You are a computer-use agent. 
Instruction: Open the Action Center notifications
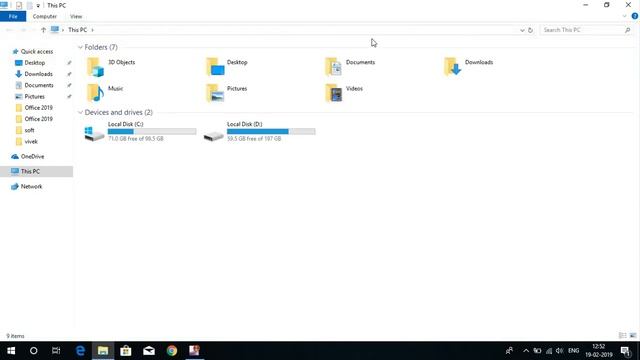click(x=625, y=351)
